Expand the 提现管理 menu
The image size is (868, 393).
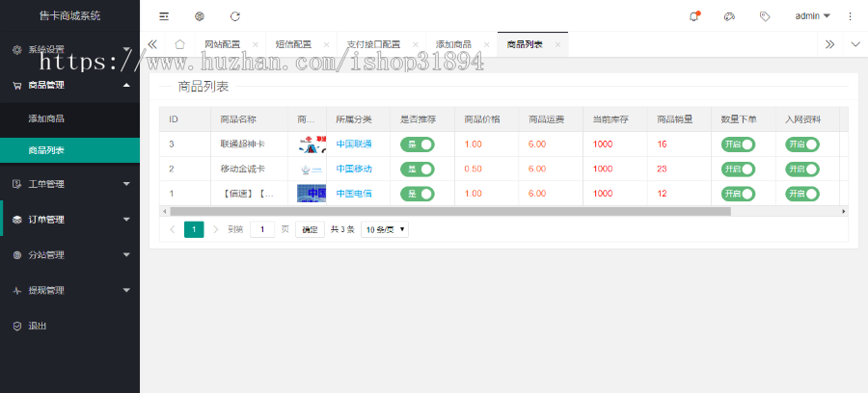tap(126, 290)
